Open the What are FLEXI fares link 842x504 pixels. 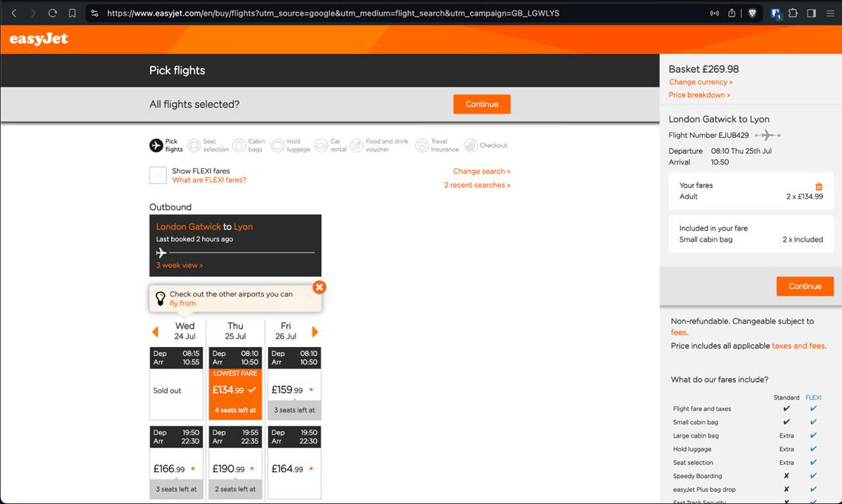209,180
